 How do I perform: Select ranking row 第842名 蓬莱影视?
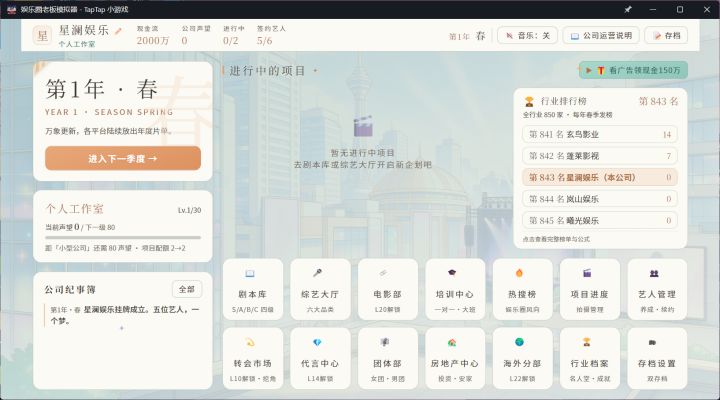click(x=600, y=156)
